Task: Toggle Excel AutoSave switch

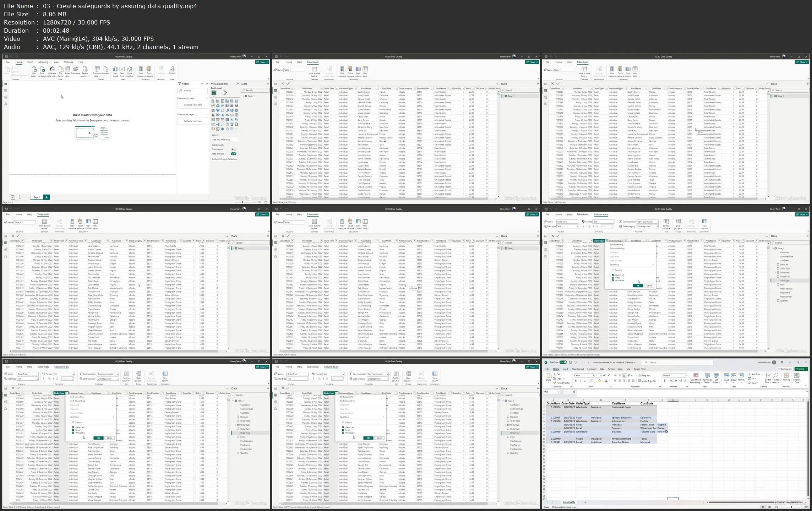Action: [563, 363]
